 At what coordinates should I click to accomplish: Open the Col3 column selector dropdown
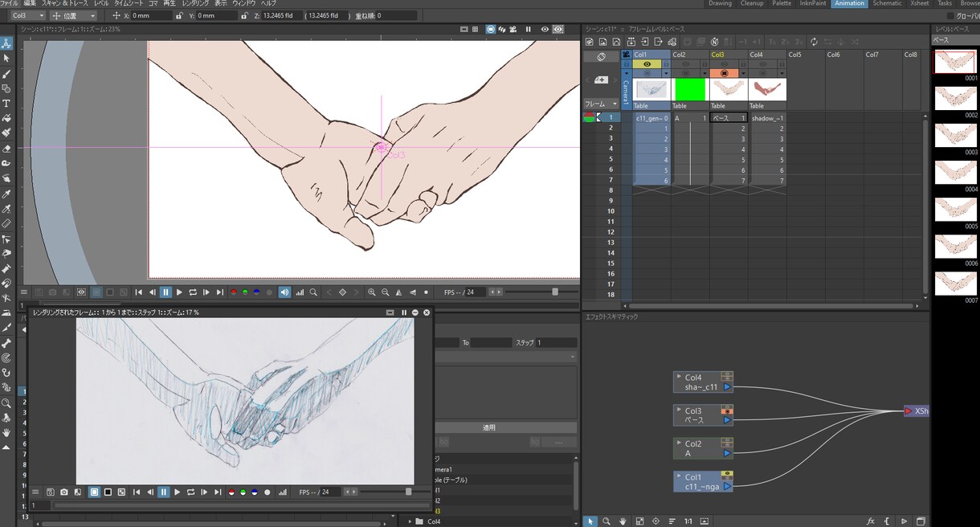pyautogui.click(x=27, y=15)
